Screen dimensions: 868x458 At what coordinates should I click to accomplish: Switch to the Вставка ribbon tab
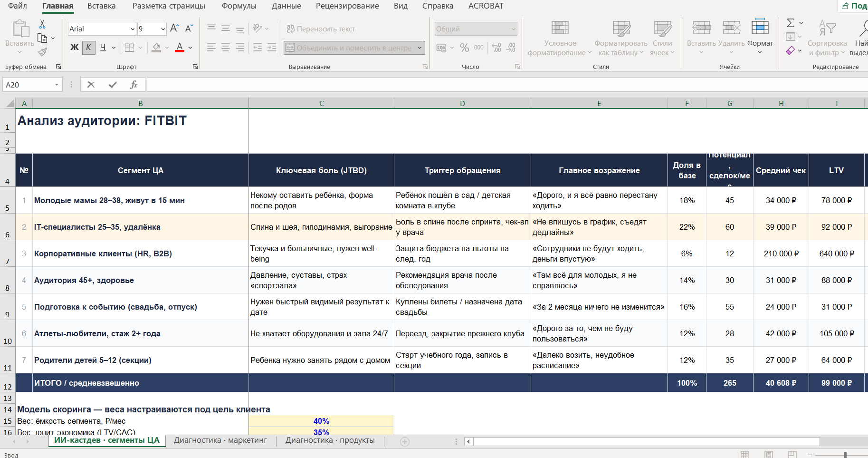tap(102, 6)
